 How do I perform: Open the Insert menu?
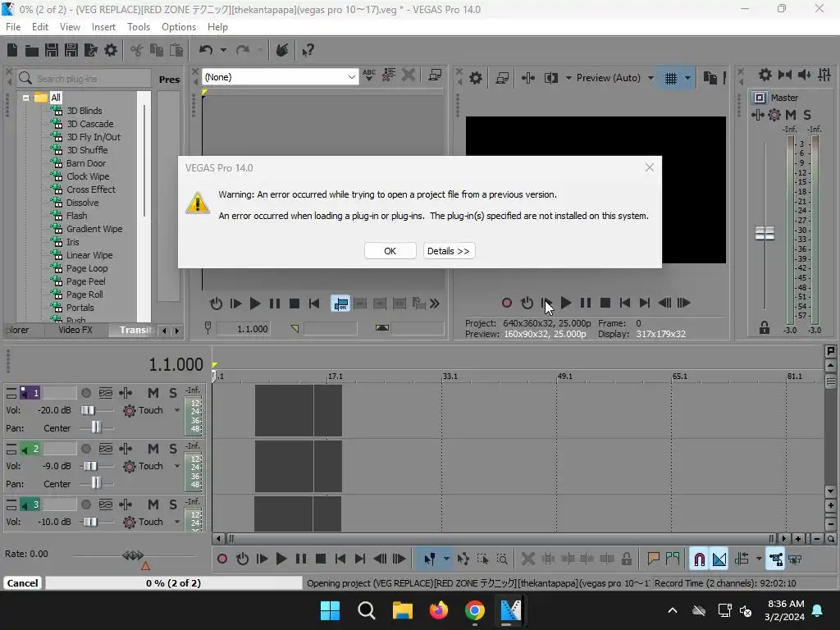pyautogui.click(x=103, y=27)
